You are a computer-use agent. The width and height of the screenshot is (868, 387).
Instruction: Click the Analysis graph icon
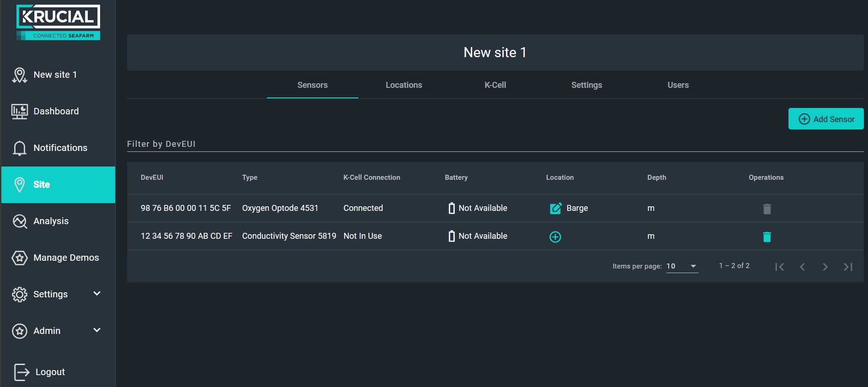point(19,221)
